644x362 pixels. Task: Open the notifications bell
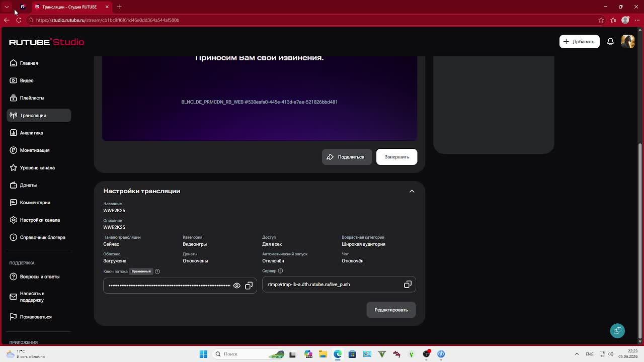coord(610,42)
